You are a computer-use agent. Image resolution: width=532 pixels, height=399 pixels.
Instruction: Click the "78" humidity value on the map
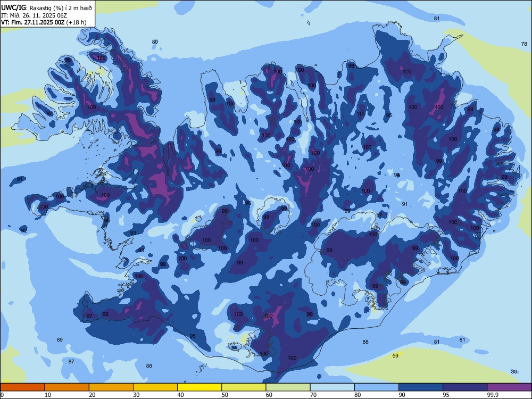tap(524, 44)
